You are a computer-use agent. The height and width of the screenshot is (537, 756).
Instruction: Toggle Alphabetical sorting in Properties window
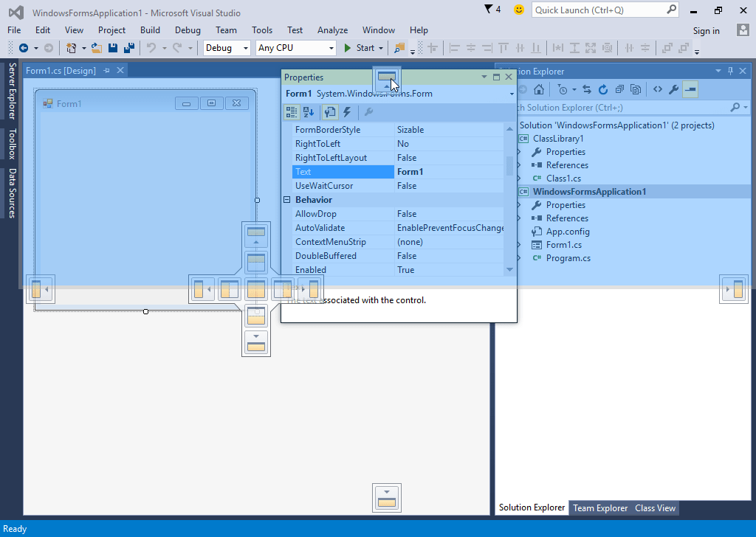tap(309, 112)
